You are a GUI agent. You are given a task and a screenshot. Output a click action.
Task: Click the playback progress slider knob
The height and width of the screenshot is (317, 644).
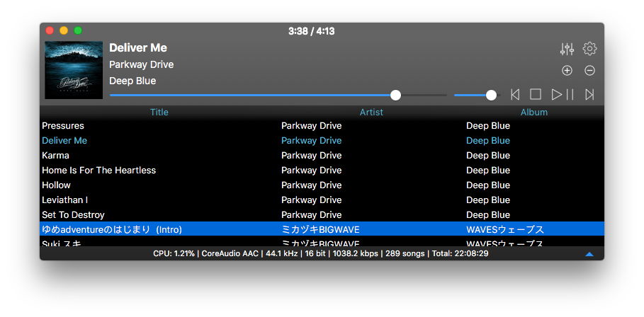(395, 95)
